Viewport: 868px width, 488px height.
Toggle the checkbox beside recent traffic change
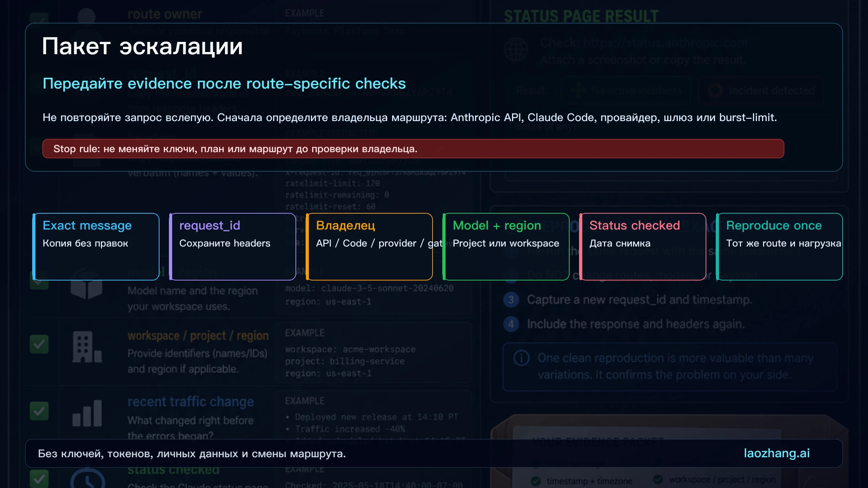tap(39, 411)
